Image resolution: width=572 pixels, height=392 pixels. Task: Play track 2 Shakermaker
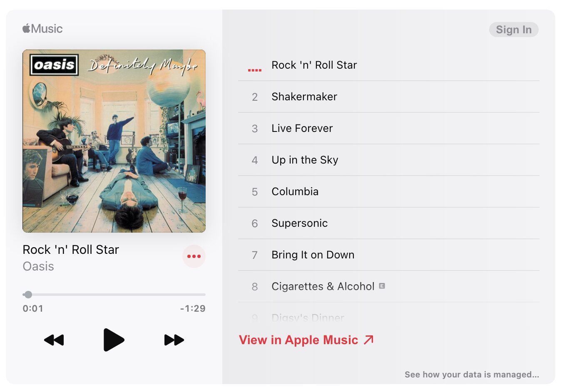389,97
